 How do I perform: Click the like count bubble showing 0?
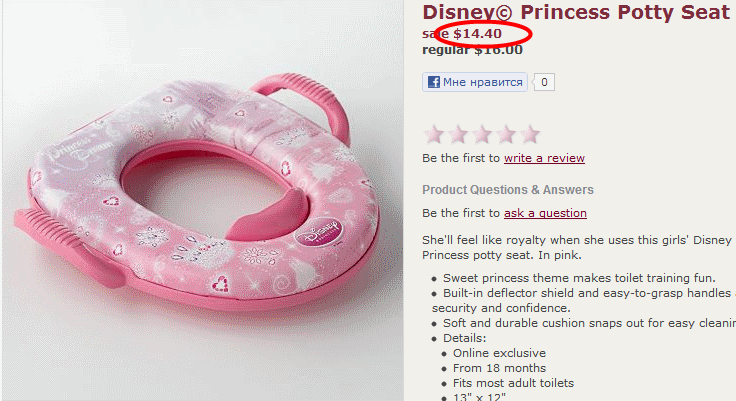544,82
